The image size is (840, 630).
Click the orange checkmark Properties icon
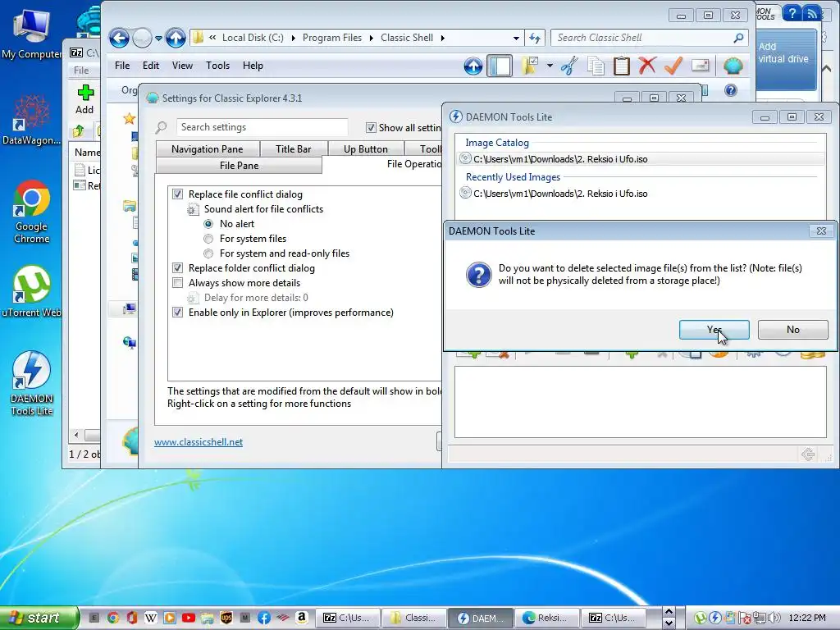tap(673, 66)
